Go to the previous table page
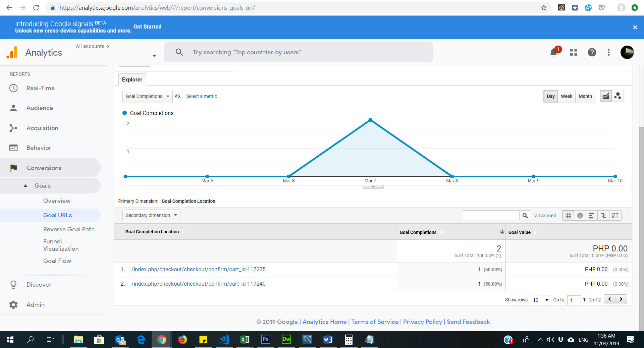The image size is (644, 348). tap(609, 299)
